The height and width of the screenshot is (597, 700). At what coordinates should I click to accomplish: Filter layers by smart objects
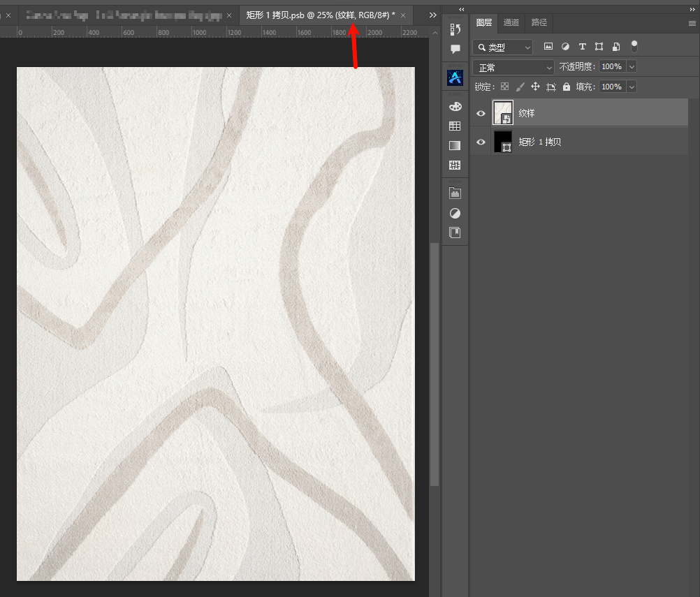(x=616, y=46)
